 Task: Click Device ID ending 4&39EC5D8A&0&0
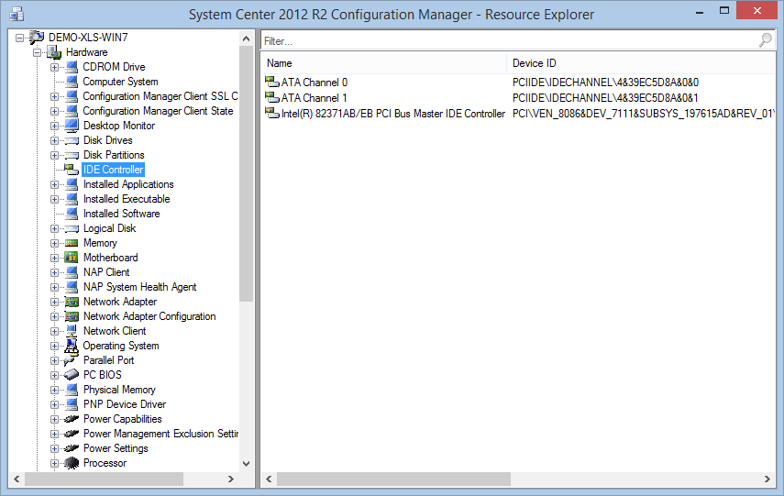(606, 82)
